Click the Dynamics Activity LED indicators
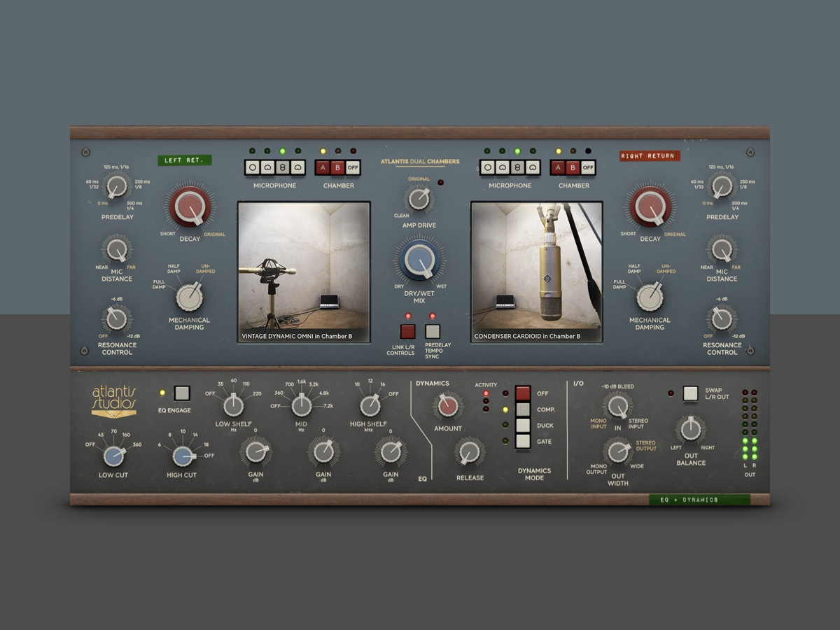This screenshot has width=840, height=630. click(486, 400)
